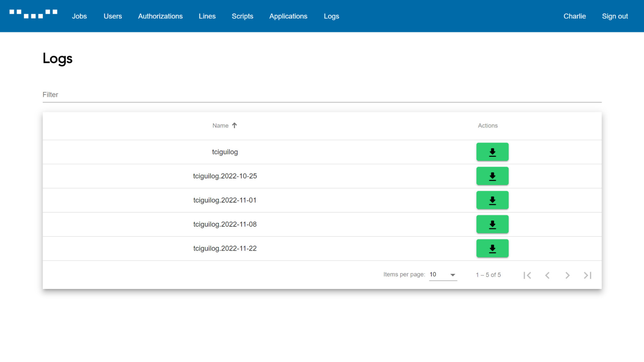
Task: Click the '1 – 5 of 5' range label
Action: click(x=488, y=275)
